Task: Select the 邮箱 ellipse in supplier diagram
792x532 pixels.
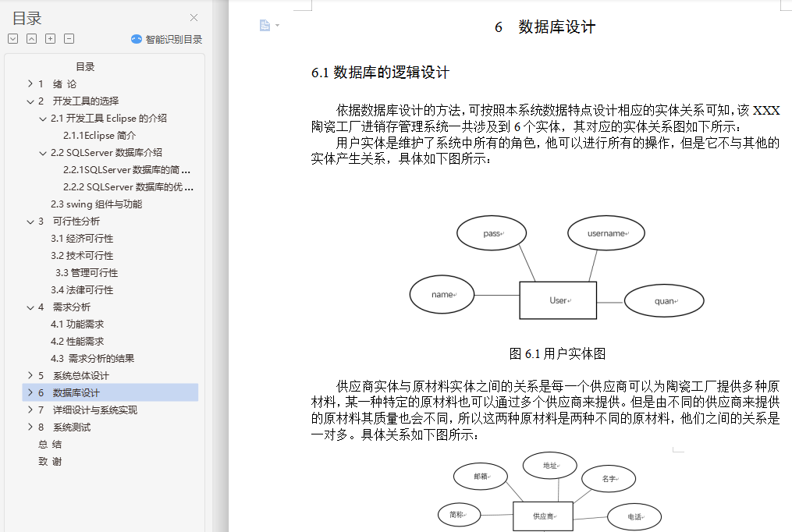Action: pyautogui.click(x=481, y=477)
